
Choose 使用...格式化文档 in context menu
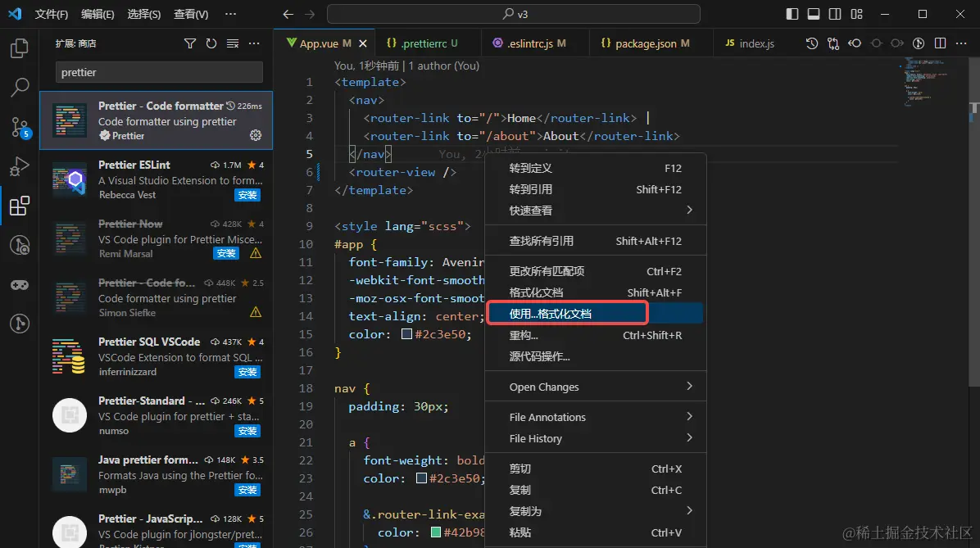tap(596, 314)
